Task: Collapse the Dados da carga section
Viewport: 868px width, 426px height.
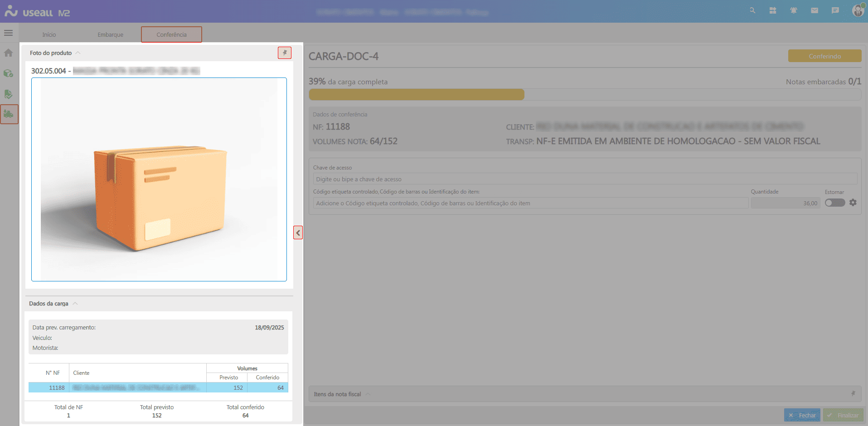Action: click(75, 304)
